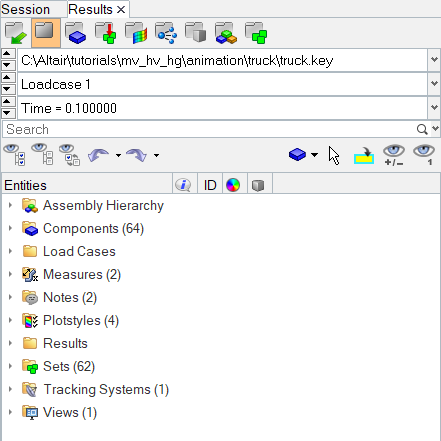441x441 pixels.
Task: Click the eye with swap-checkboxes reverse display icon
Action: pos(70,155)
